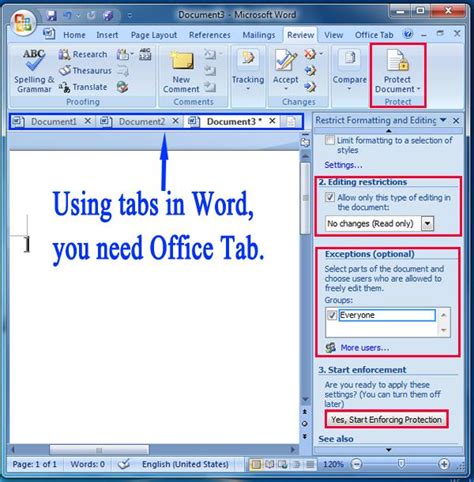The height and width of the screenshot is (482, 474).
Task: Open Customize Quick Access Toolbar arrow
Action: click(x=130, y=15)
